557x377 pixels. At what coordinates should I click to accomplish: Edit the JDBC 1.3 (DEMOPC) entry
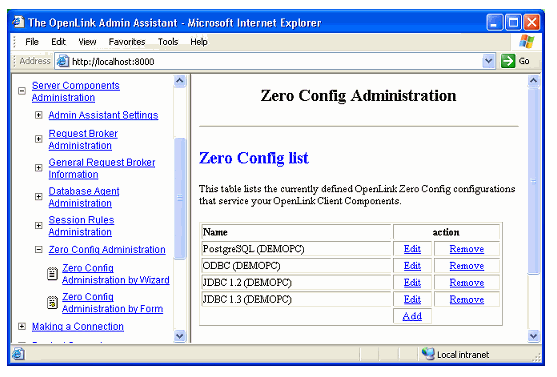coord(412,299)
